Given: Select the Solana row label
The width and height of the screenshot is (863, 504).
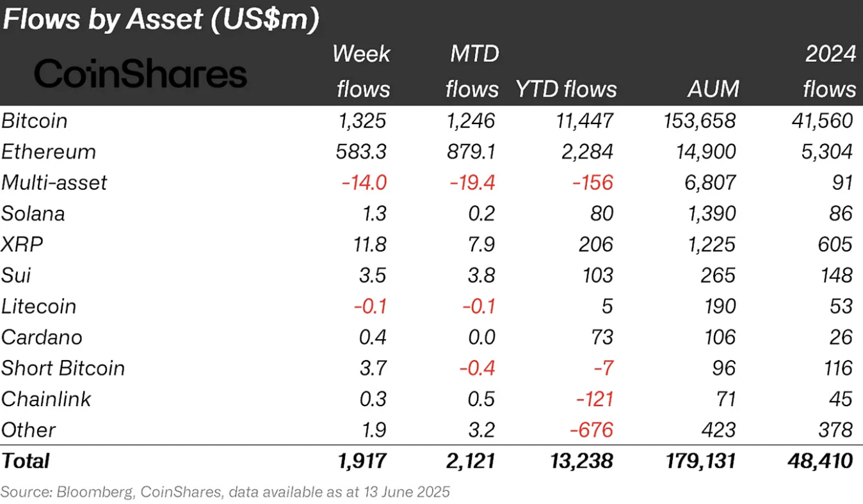Looking at the screenshot, I should [x=33, y=214].
